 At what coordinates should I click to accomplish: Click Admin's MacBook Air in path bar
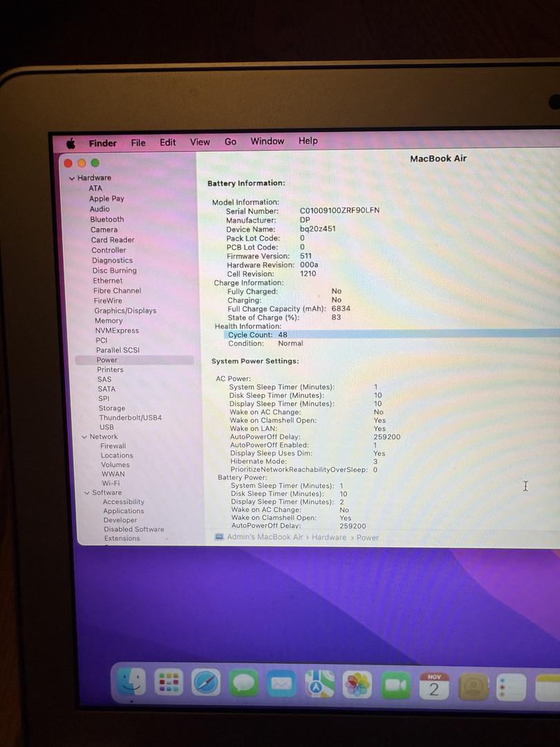coord(265,537)
